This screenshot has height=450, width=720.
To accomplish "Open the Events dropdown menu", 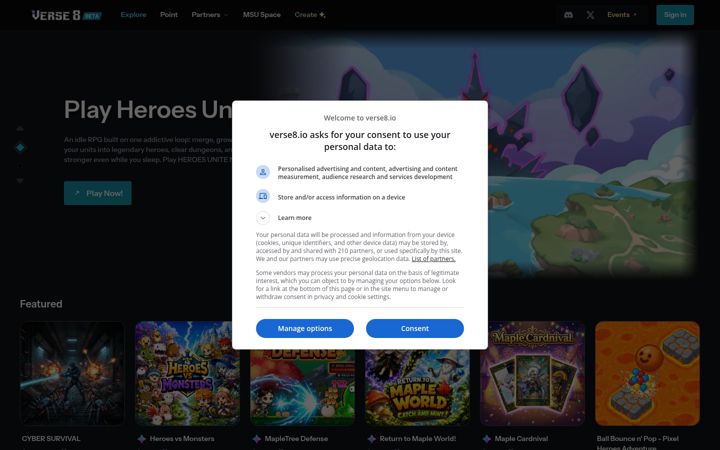I will click(x=622, y=15).
